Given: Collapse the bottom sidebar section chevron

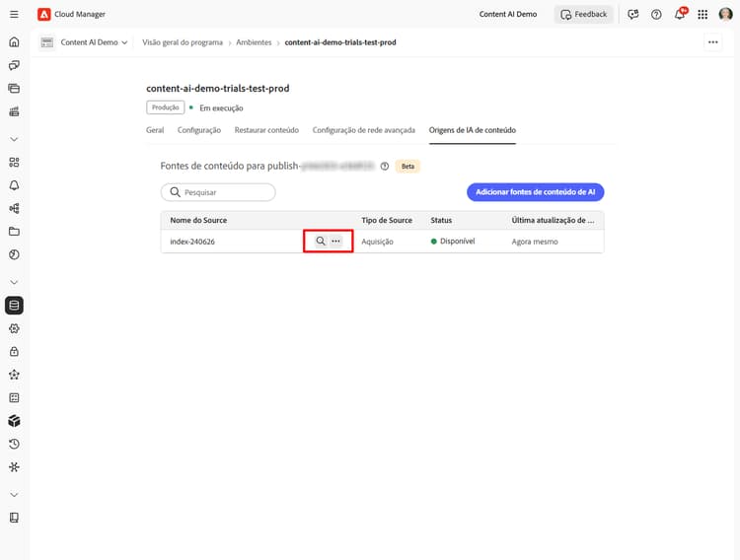Looking at the screenshot, I should point(14,494).
